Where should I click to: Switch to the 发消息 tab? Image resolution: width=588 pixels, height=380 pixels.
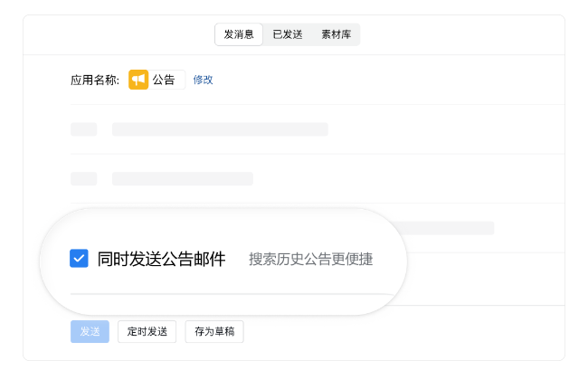[239, 34]
